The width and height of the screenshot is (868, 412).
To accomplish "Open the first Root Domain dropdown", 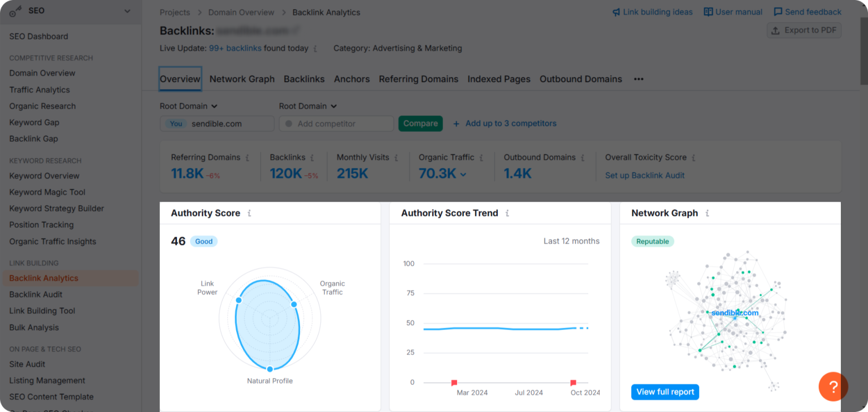I will (x=189, y=106).
